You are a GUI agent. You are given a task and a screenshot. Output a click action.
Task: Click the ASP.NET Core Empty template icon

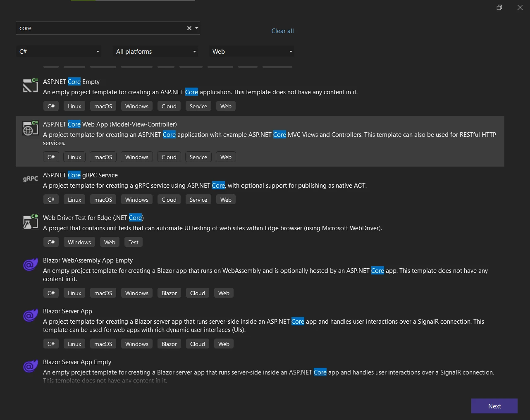click(x=30, y=85)
